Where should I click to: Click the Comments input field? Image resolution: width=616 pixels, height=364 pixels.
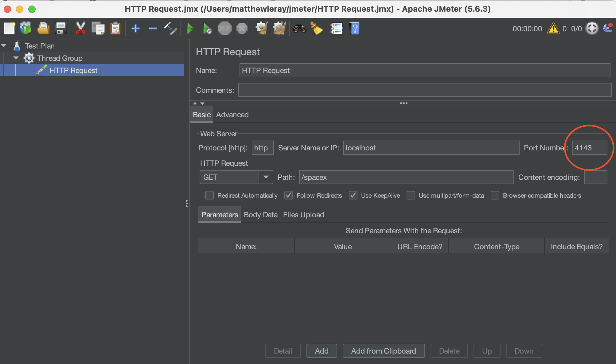[x=425, y=90]
